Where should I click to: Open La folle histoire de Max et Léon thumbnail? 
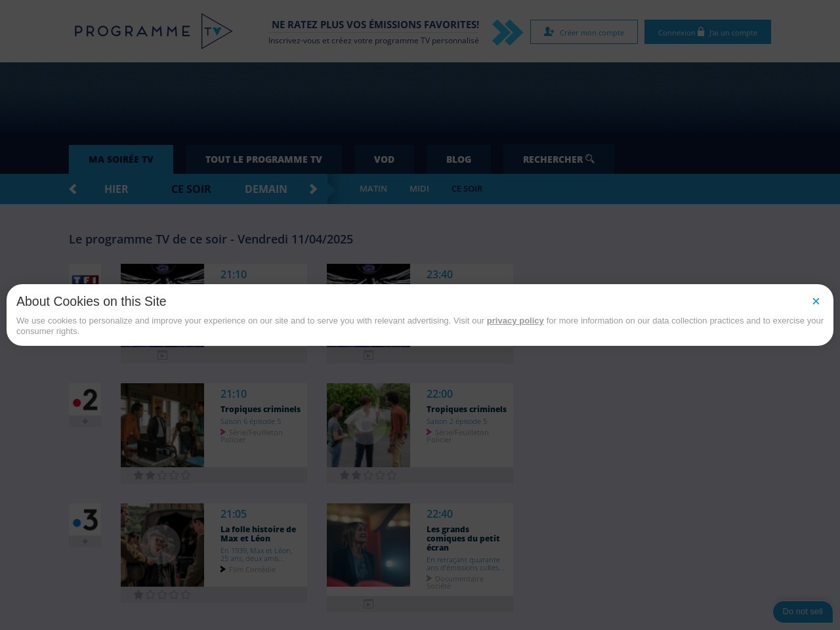(162, 545)
